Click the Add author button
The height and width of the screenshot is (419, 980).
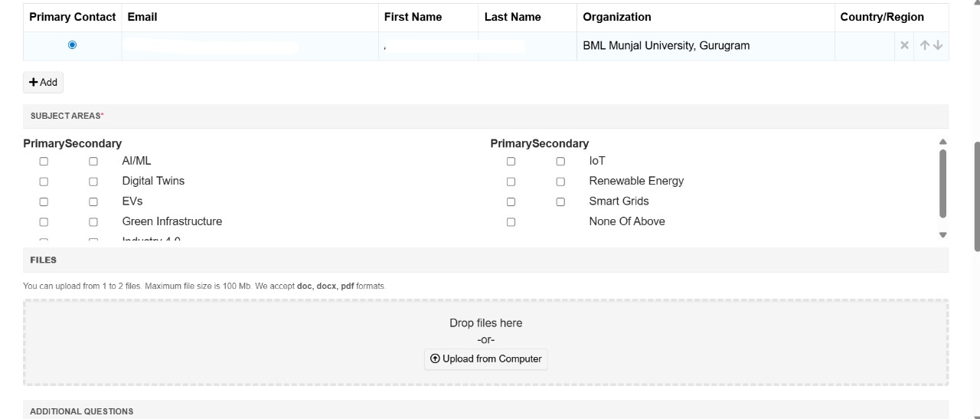coord(44,82)
